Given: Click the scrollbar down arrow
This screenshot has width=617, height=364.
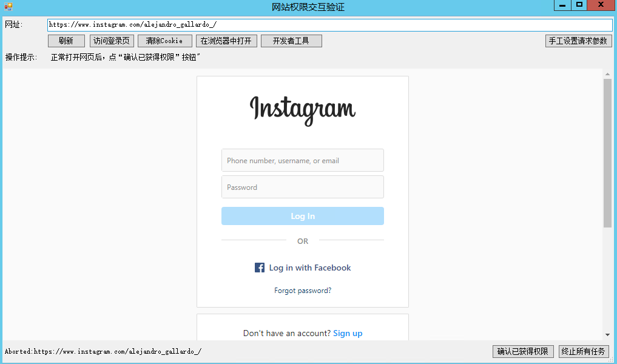Looking at the screenshot, I should [607, 335].
